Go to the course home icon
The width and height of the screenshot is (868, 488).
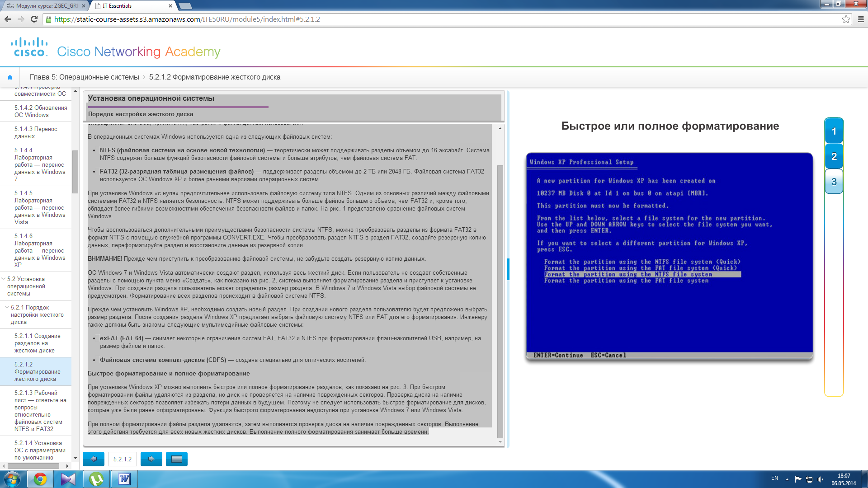[10, 77]
